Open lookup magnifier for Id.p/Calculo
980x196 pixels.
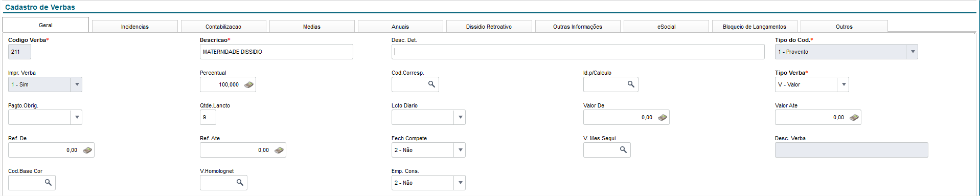(631, 84)
